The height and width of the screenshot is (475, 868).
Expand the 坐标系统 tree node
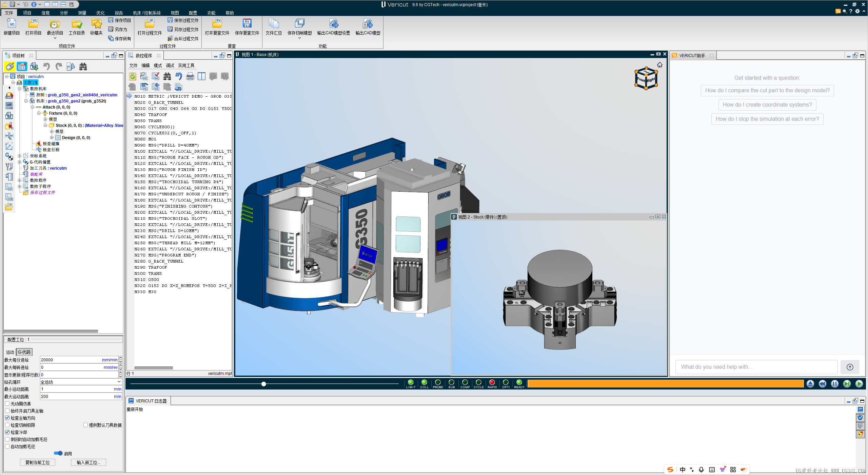click(20, 156)
